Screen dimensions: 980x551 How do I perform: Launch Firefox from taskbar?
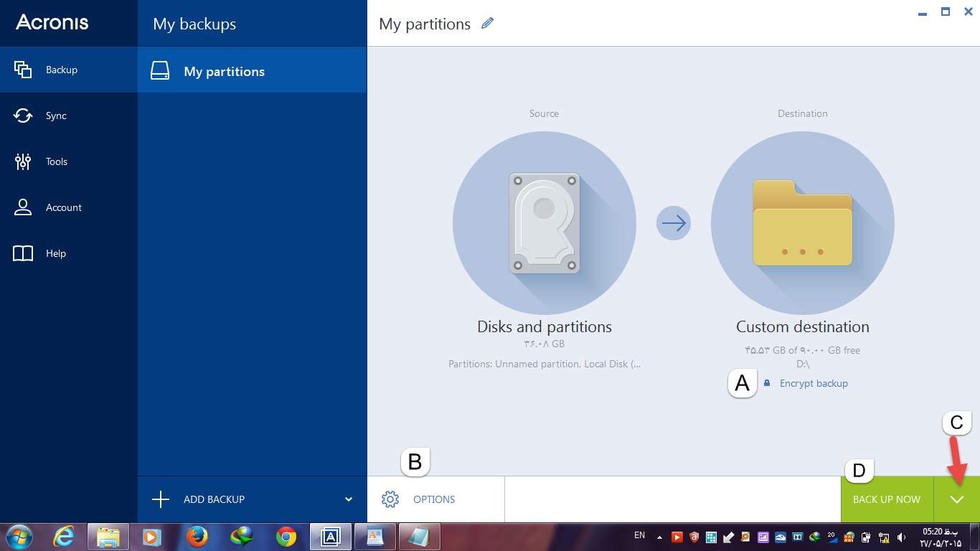pyautogui.click(x=197, y=537)
